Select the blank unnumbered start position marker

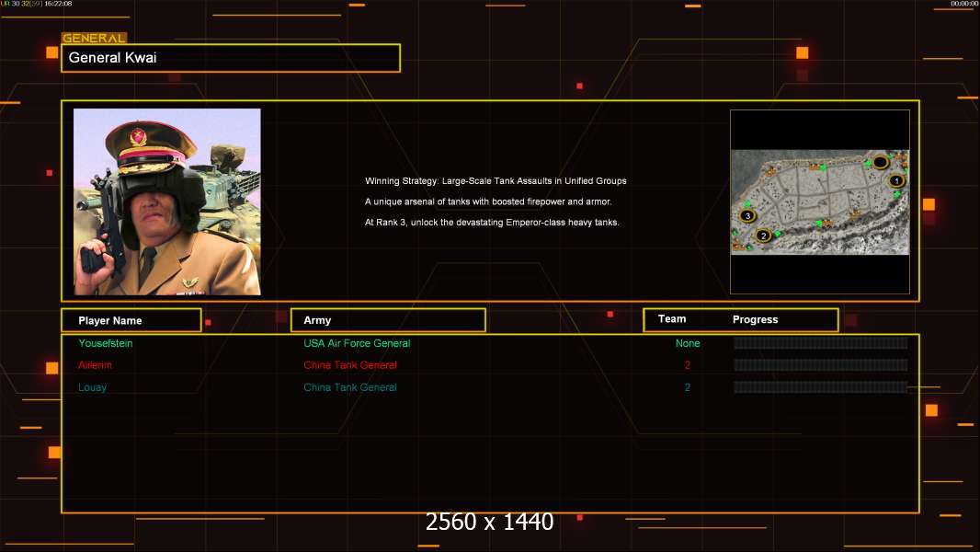(881, 163)
